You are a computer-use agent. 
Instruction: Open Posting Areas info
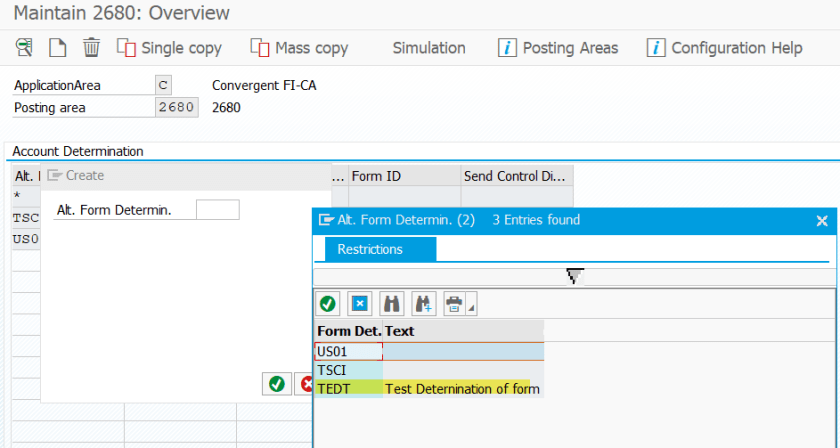(x=558, y=47)
